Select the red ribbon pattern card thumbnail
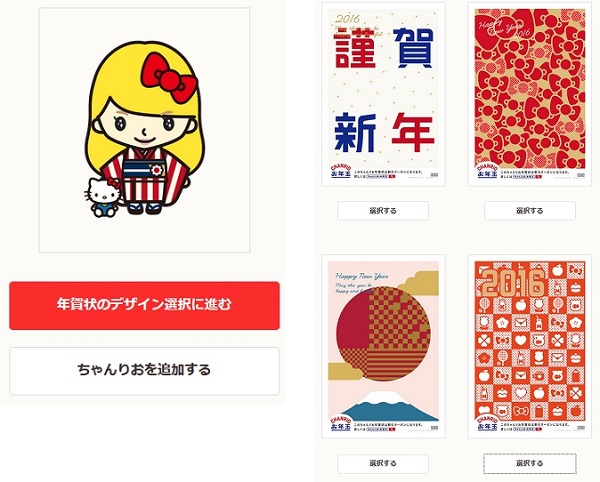 point(530,94)
